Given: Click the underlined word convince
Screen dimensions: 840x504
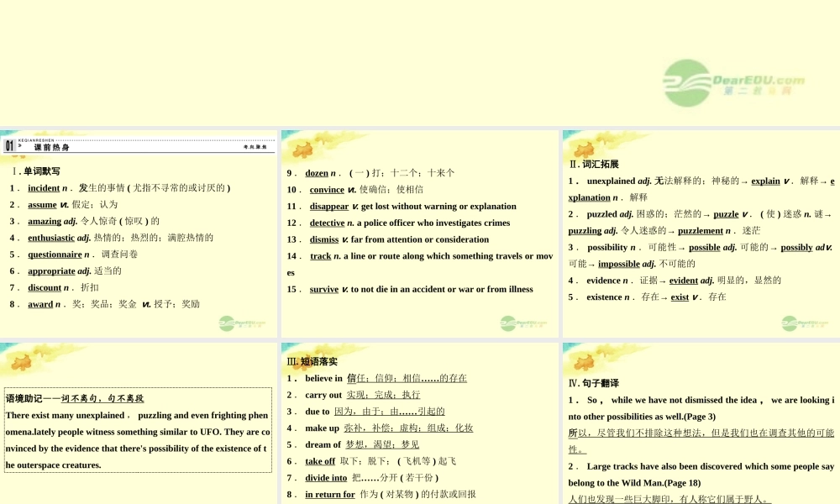Looking at the screenshot, I should coord(327,190).
